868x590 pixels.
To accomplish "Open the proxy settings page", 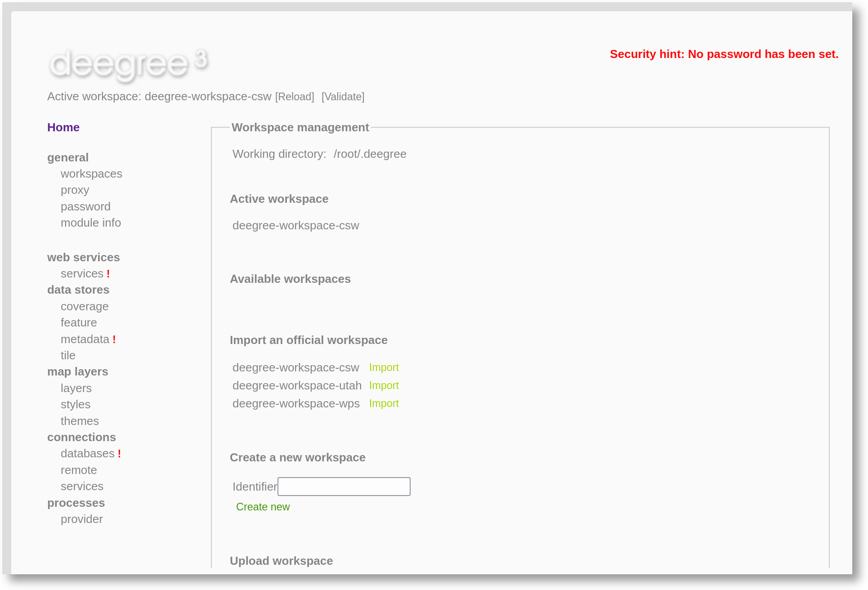I will click(75, 190).
